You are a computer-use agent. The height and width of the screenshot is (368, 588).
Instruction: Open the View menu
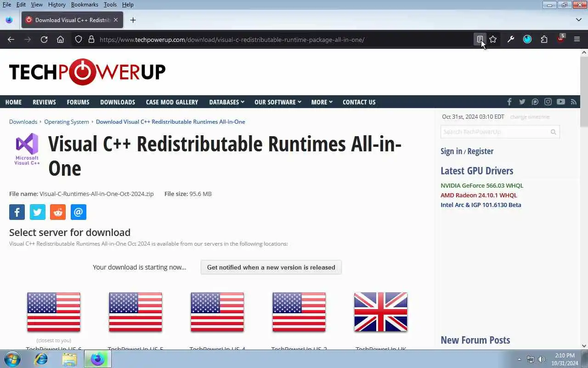[x=37, y=5]
